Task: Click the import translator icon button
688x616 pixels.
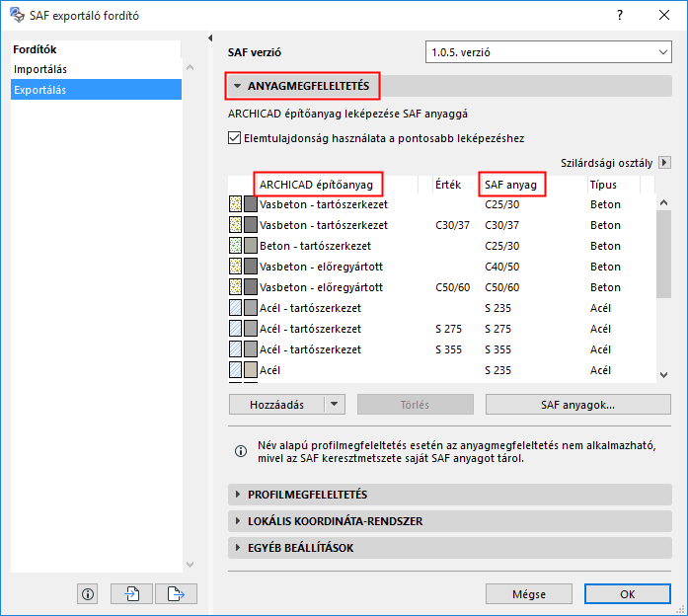Action: point(131,594)
